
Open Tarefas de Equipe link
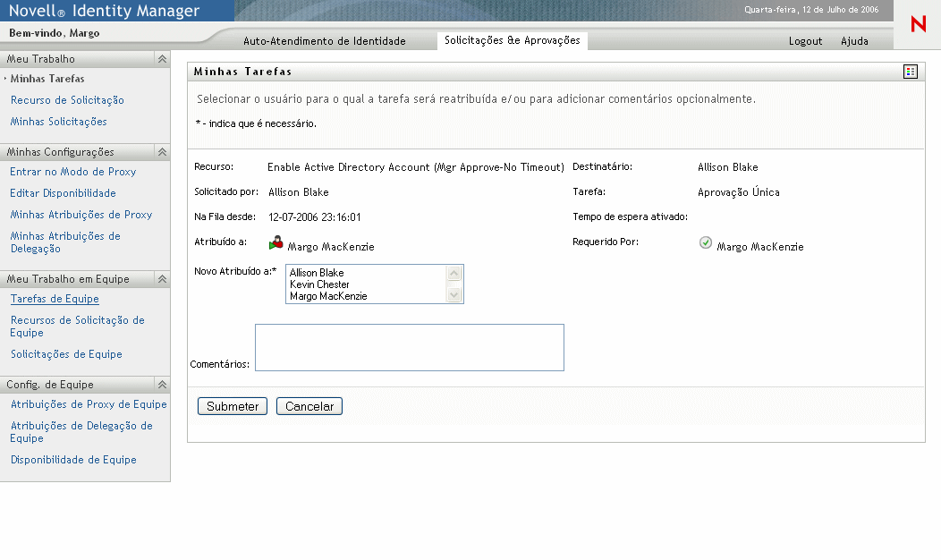(x=55, y=299)
